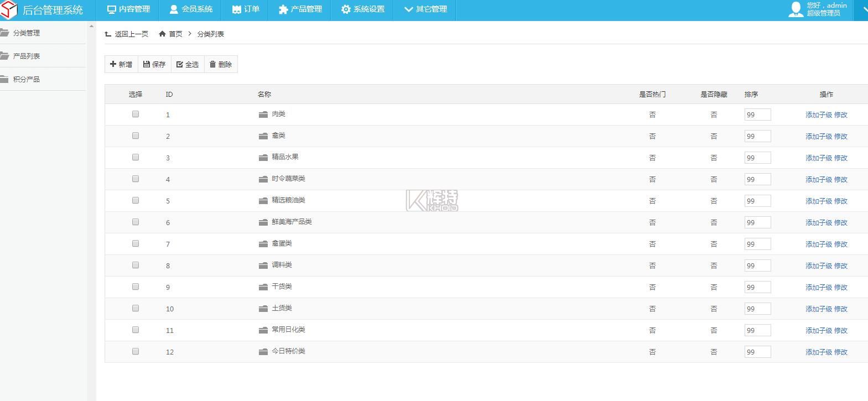Click folder icon beside 今日特价类
868x401 pixels.
(x=263, y=352)
